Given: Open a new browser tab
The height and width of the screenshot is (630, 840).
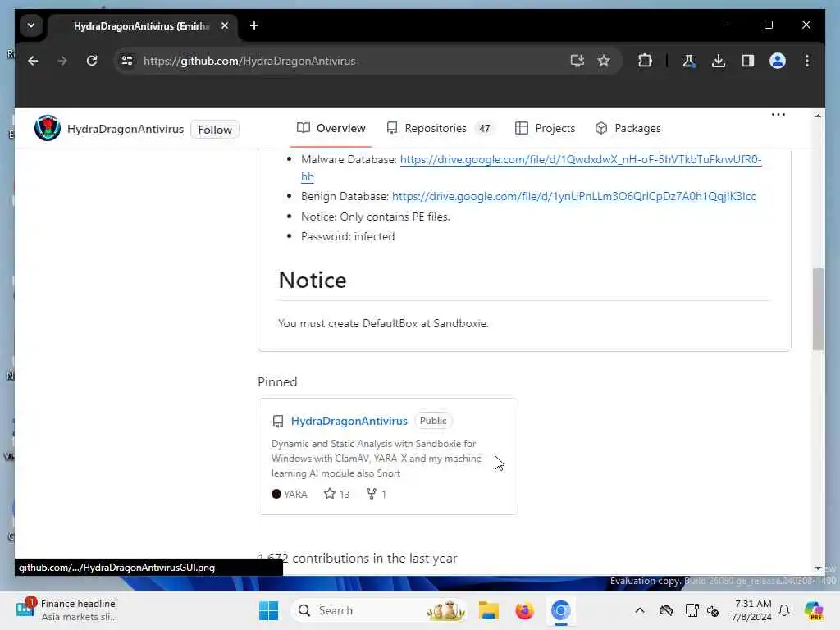Looking at the screenshot, I should 254,25.
